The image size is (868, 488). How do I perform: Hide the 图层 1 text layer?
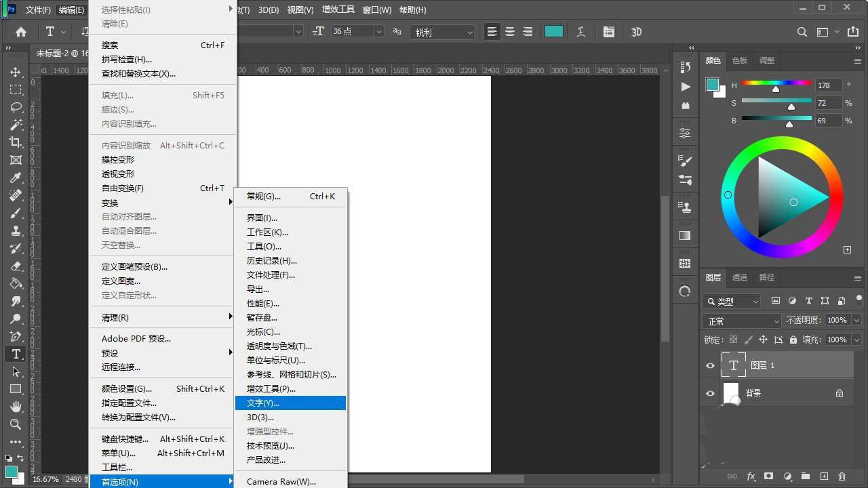(710, 365)
